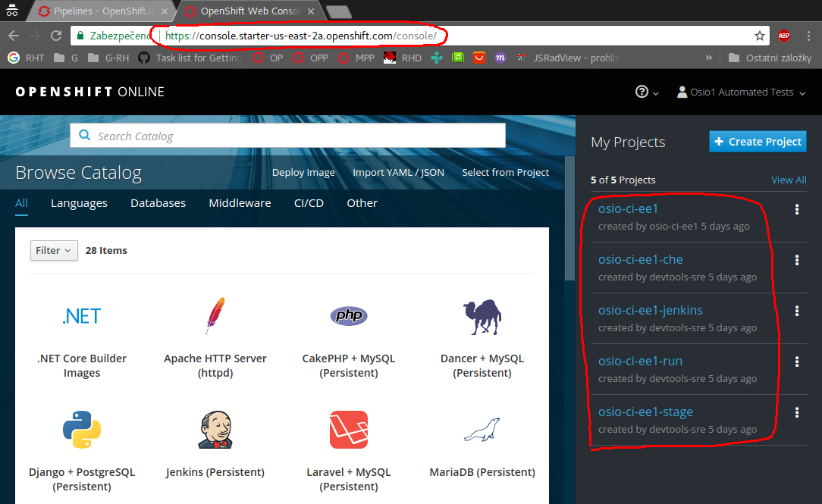Click the Search Catalog input field

pos(288,136)
